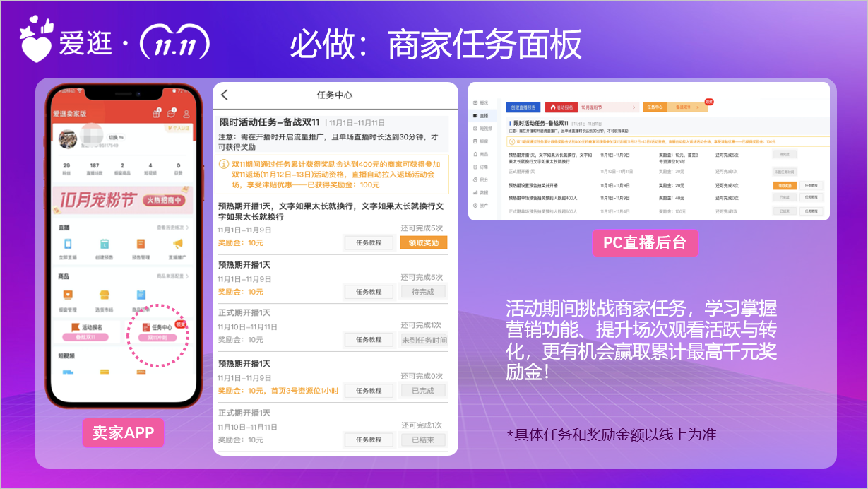Tap the seller avatar photo in phone
This screenshot has width=868, height=489.
click(69, 139)
